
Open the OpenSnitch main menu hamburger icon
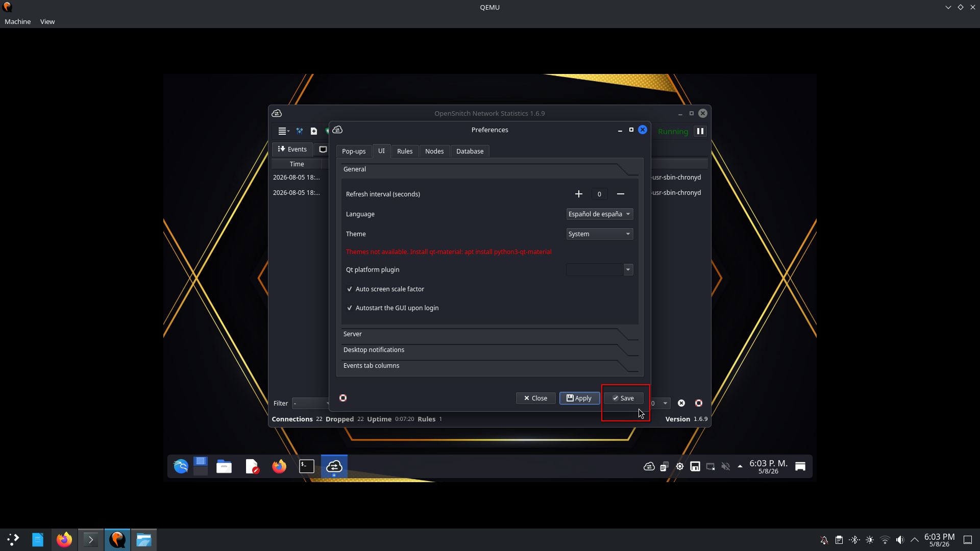[x=283, y=131]
